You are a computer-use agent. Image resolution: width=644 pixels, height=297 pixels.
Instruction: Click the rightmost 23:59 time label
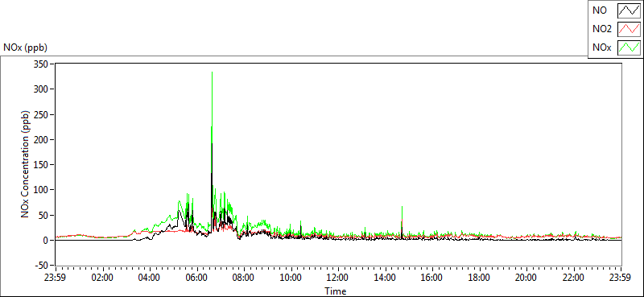621,277
